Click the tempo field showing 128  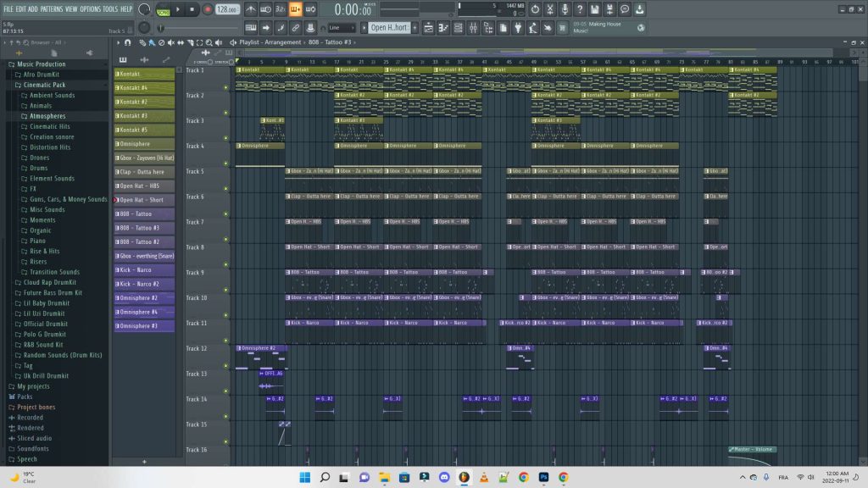227,9
